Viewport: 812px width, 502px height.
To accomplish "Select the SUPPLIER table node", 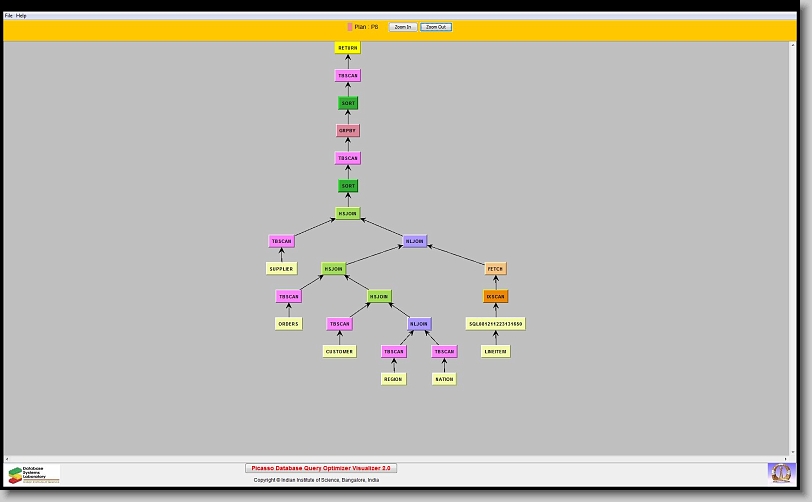I will tap(281, 269).
